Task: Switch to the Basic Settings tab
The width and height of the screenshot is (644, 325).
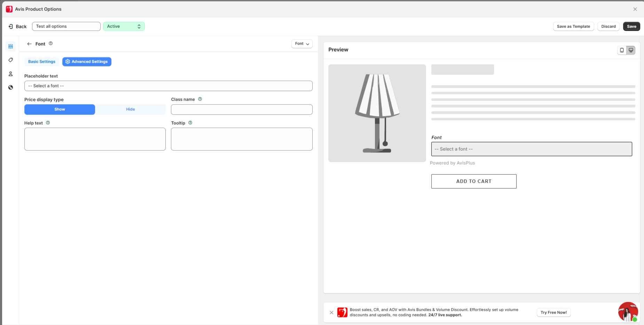Action: coord(42,62)
